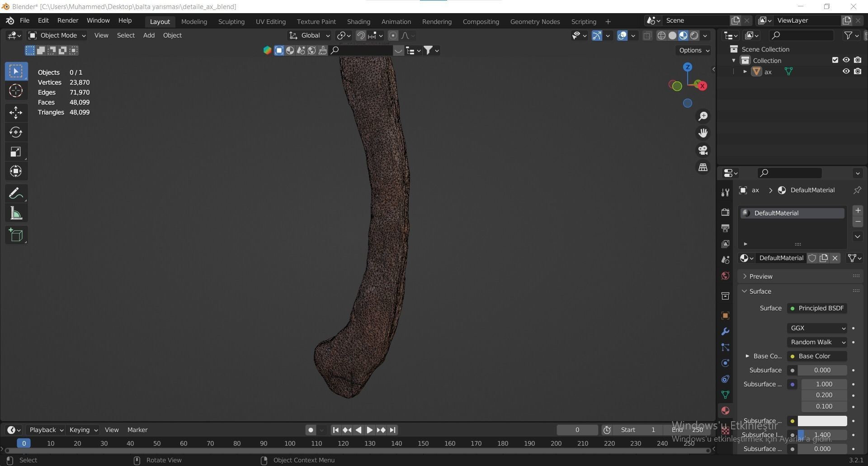Select the Annotate tool
This screenshot has height=466, width=868.
tap(16, 194)
